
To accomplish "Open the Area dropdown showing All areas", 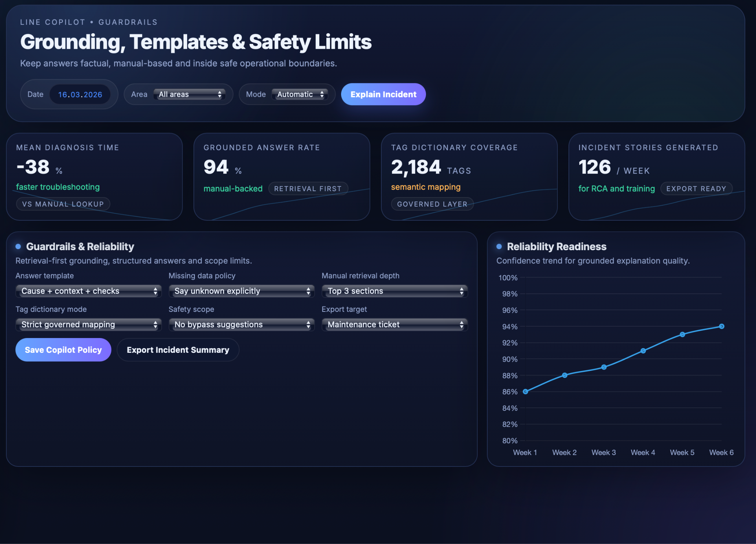I will tap(190, 94).
